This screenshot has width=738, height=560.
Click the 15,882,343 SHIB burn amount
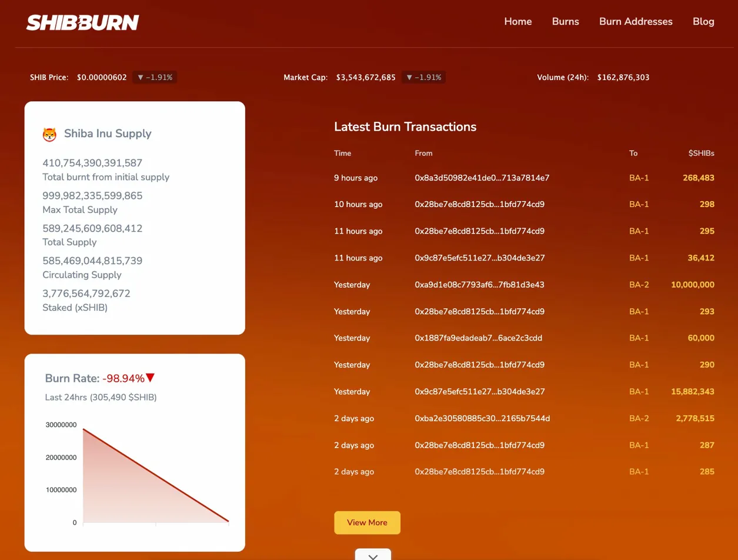click(x=692, y=392)
